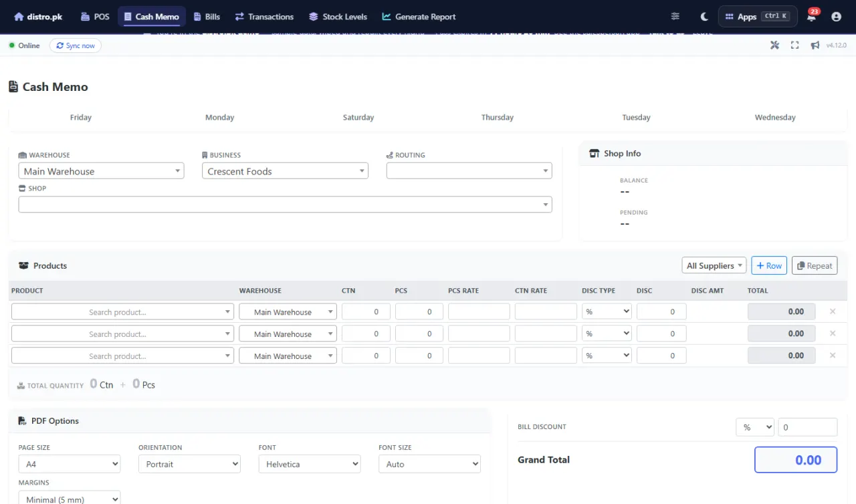Remove the first product row
This screenshot has width=856, height=504.
tap(833, 311)
